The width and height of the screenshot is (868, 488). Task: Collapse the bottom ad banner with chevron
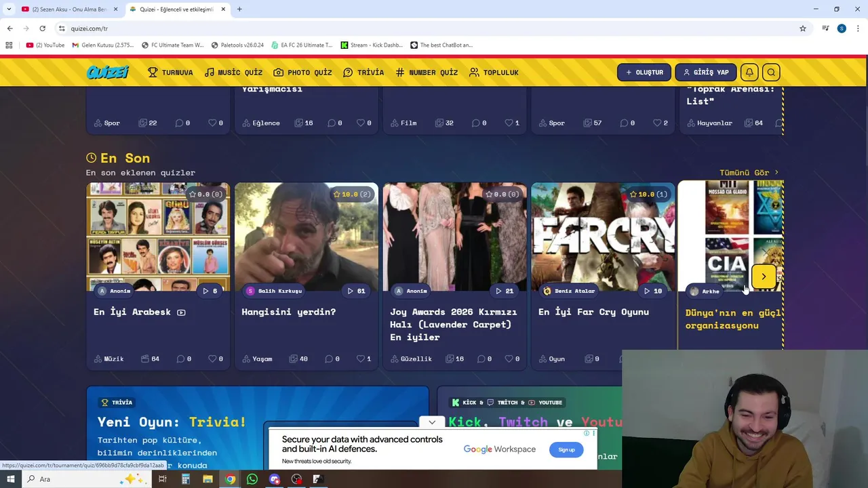[432, 422]
